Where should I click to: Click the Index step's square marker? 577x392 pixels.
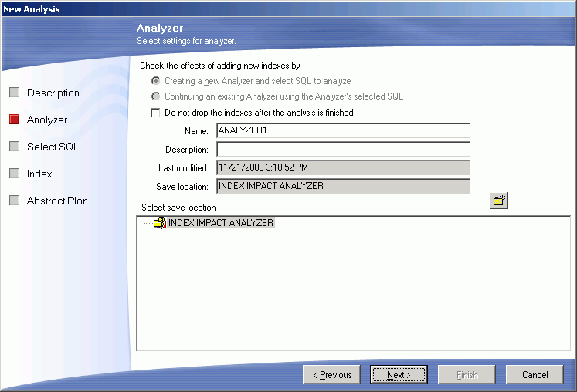click(x=15, y=173)
